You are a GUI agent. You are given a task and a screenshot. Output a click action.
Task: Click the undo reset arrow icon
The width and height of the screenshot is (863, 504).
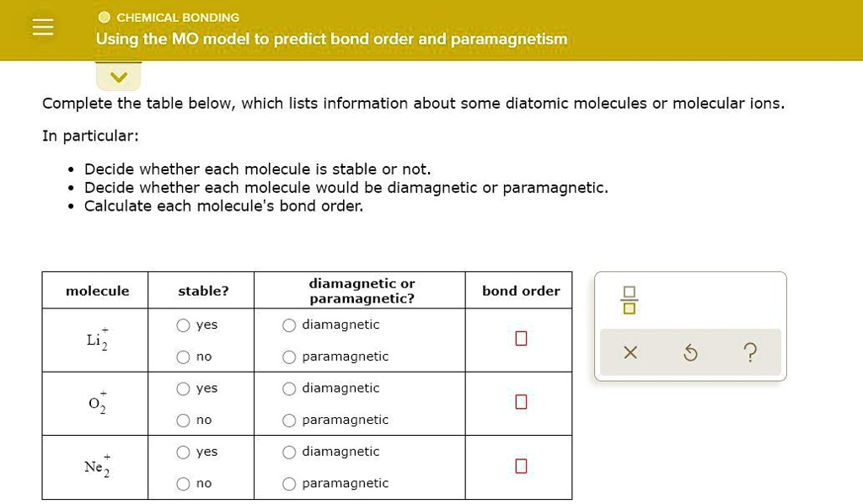click(x=690, y=352)
